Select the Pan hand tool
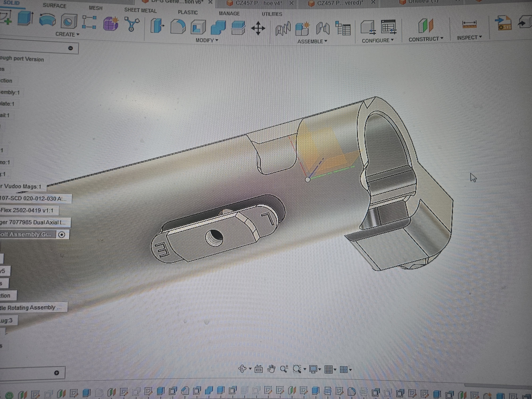 tap(271, 369)
